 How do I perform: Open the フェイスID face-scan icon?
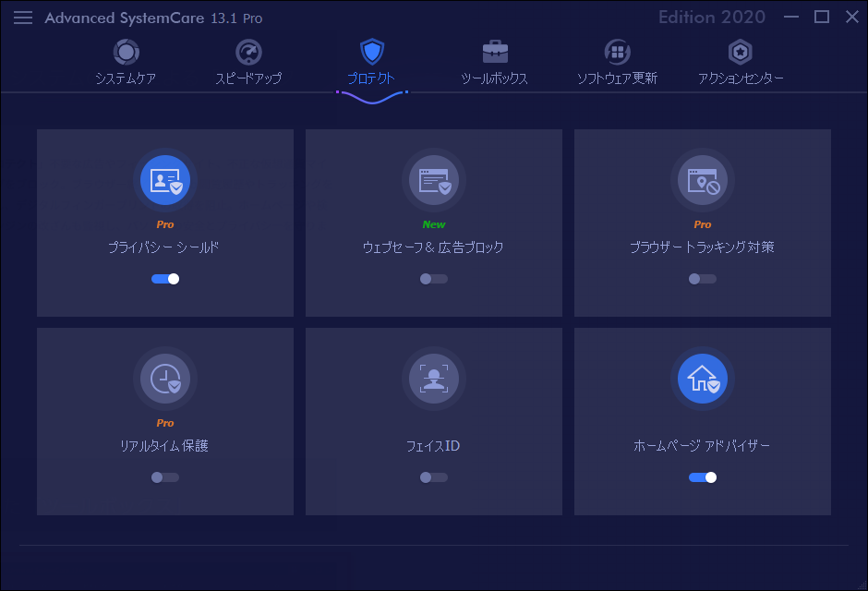coord(434,379)
